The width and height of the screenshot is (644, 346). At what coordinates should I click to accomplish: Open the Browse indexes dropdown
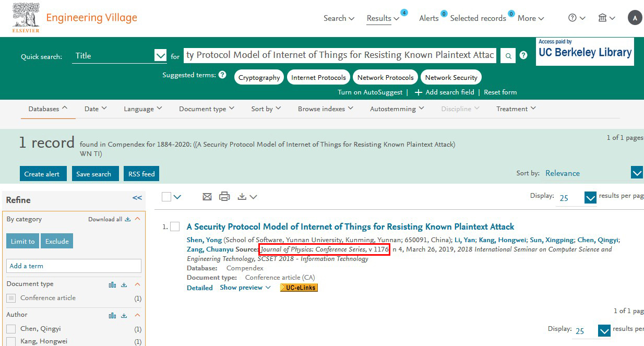click(326, 109)
